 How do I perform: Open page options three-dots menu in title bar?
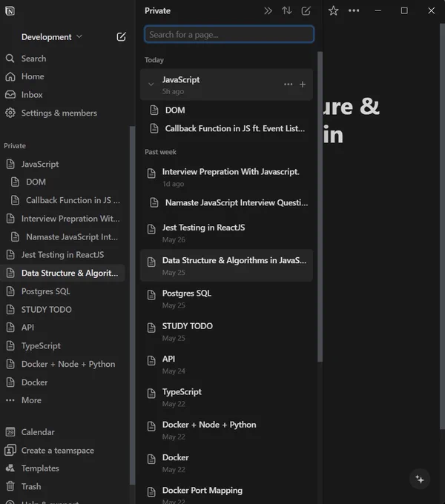pyautogui.click(x=354, y=11)
